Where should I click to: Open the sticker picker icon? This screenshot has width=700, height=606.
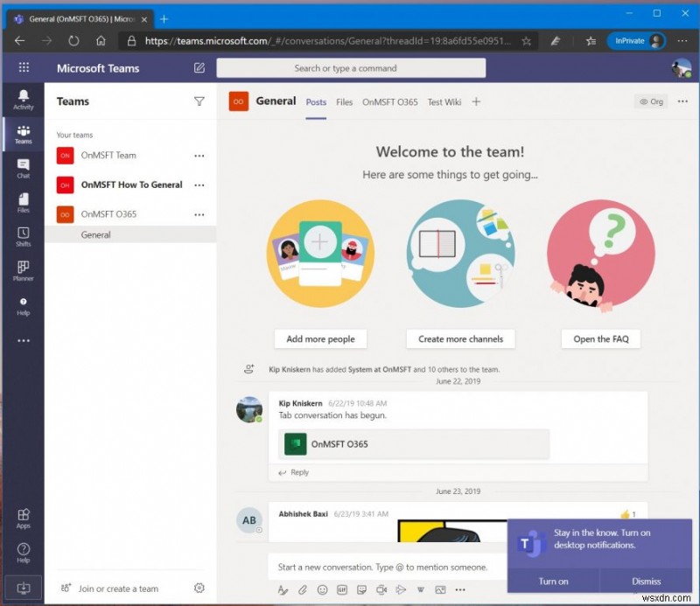tap(361, 589)
